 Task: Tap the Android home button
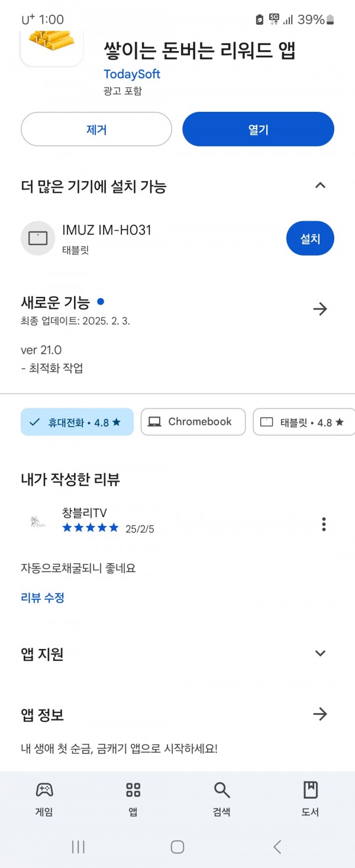177,847
